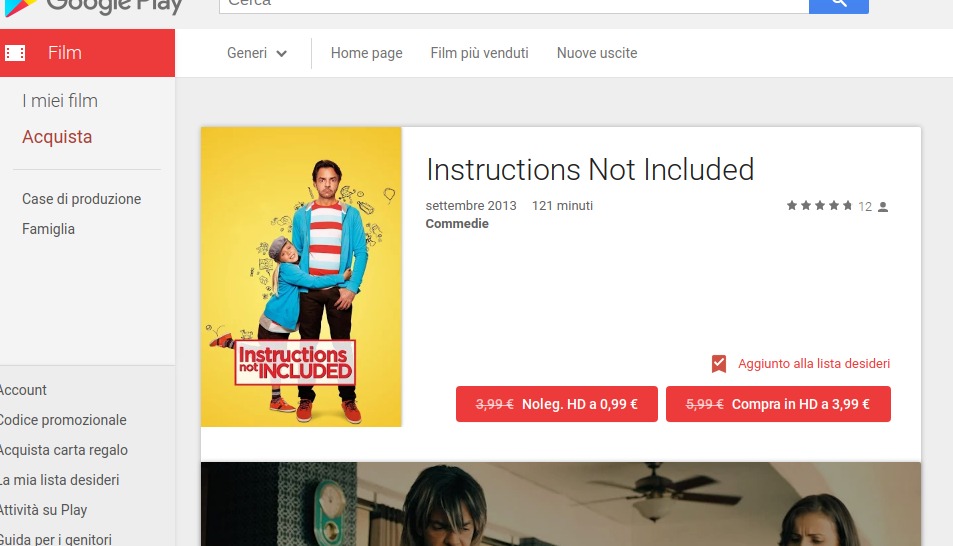Image resolution: width=953 pixels, height=546 pixels.
Task: Select Acquista in the sidebar
Action: pos(57,137)
